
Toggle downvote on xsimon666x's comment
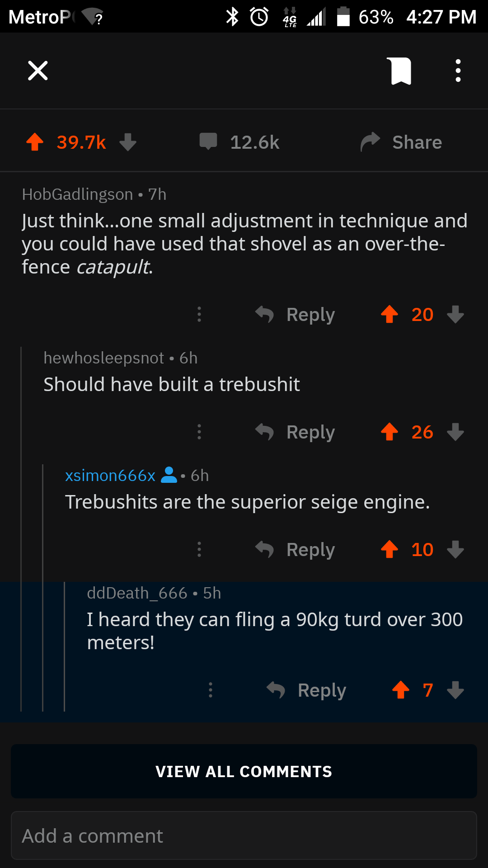(455, 550)
